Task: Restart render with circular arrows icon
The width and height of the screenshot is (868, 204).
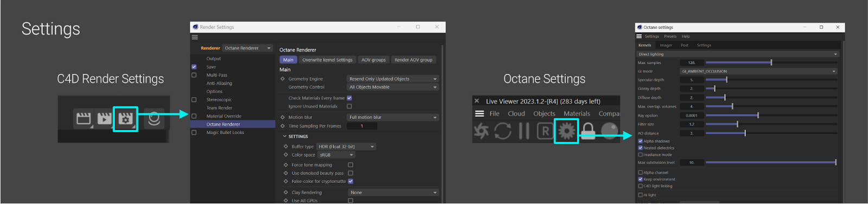Action: pyautogui.click(x=502, y=131)
